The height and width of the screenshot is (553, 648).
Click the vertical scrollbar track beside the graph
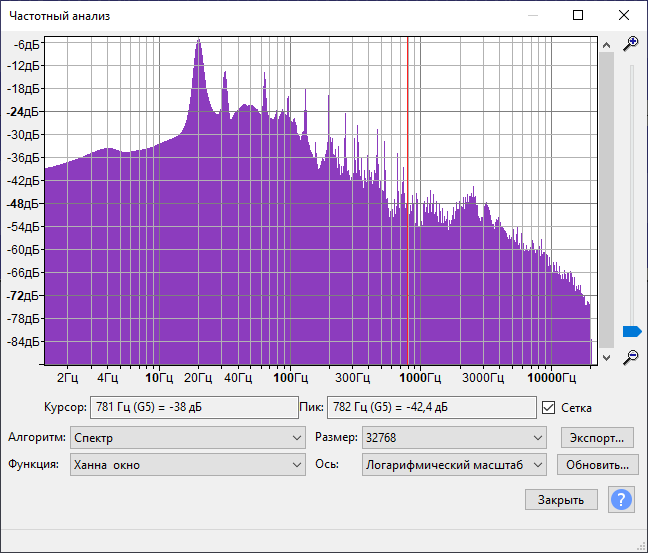[x=606, y=200]
